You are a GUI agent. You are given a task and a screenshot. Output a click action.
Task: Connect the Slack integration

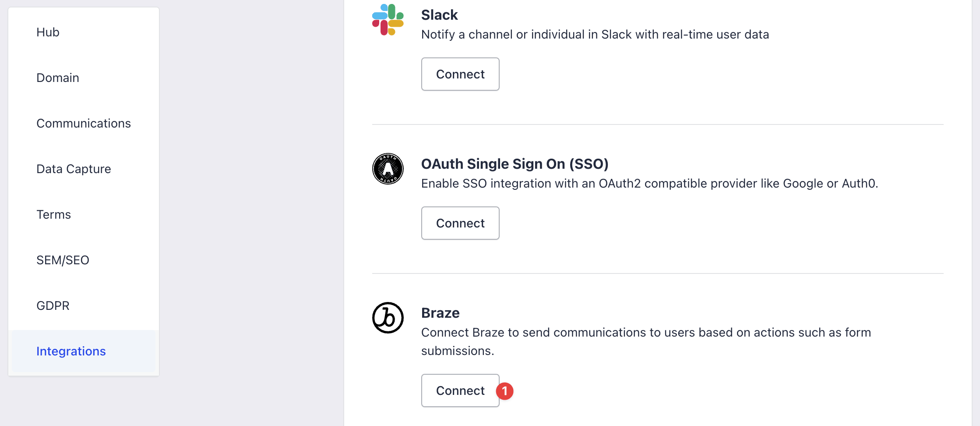click(x=460, y=74)
